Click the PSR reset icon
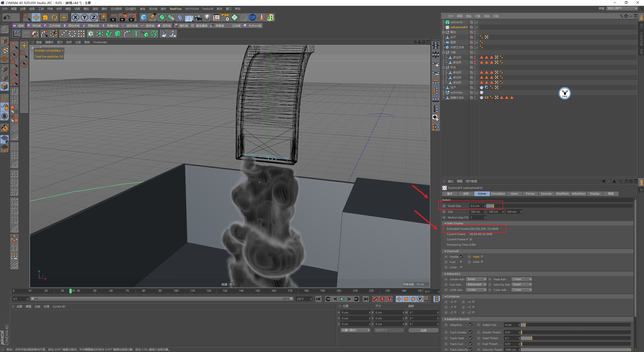 (225, 17)
